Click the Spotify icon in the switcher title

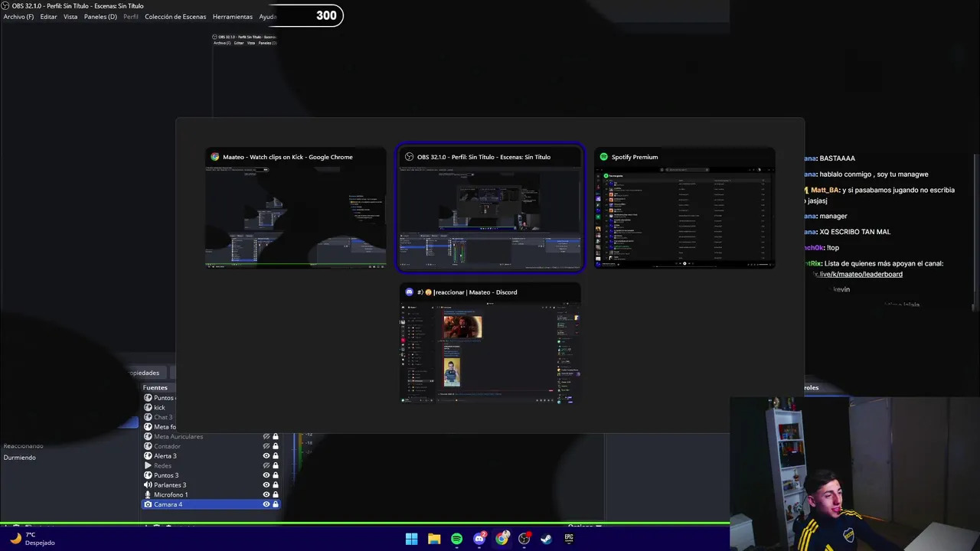click(604, 157)
